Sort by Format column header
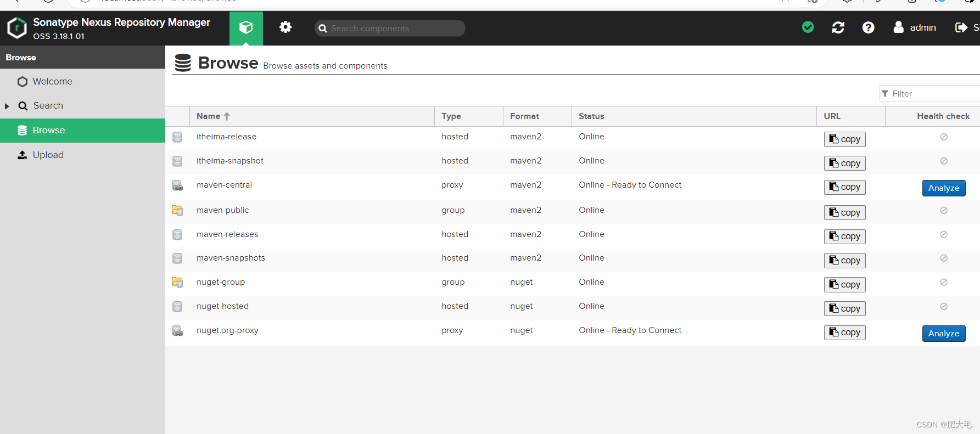Viewport: 980px width, 434px height. click(x=537, y=116)
